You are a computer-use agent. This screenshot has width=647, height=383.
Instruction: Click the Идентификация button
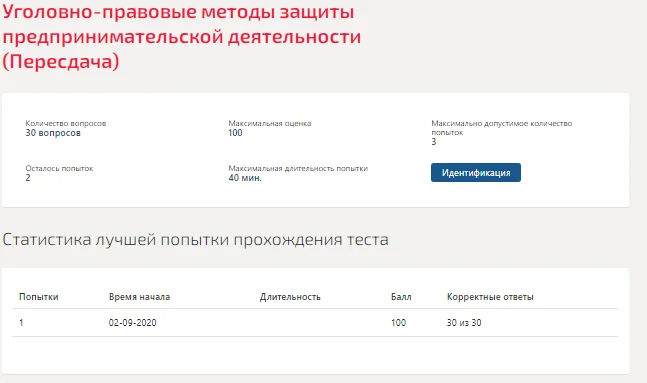[x=476, y=173]
